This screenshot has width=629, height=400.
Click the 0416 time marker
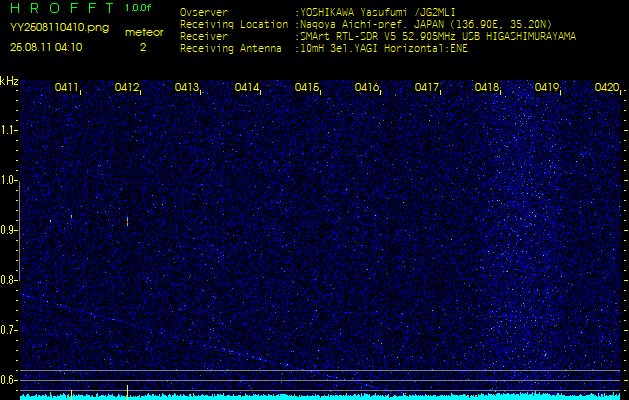click(367, 87)
